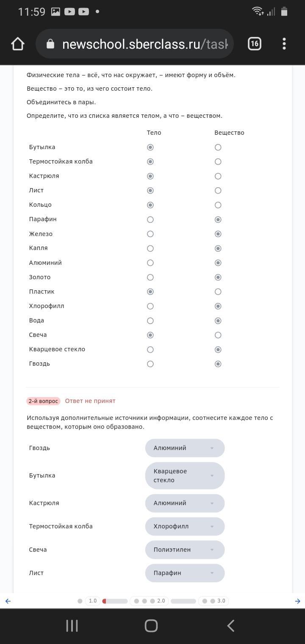The image size is (305, 644).
Task: Tap the browser home icon
Action: coord(18,44)
